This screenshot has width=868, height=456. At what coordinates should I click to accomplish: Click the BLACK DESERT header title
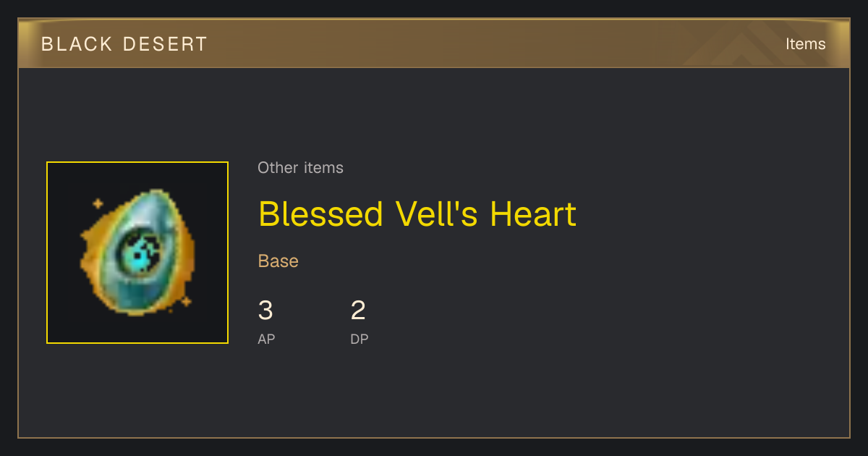(x=124, y=44)
